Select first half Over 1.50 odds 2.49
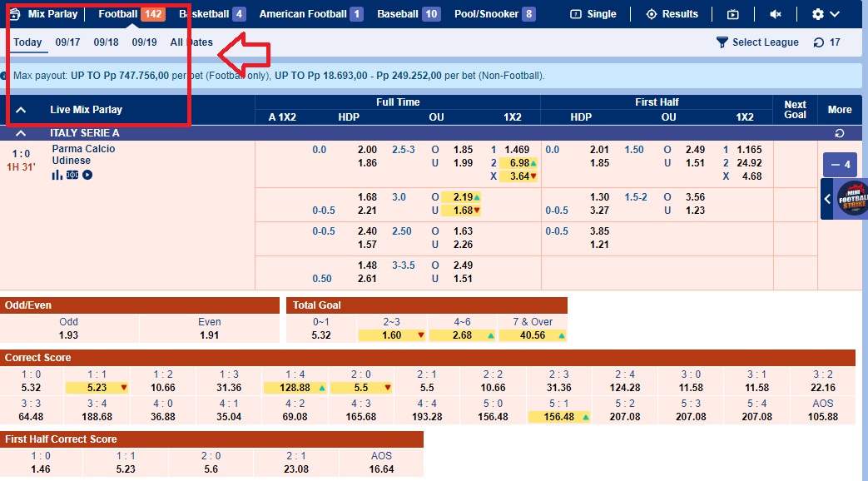Viewport: 868px width, 481px height. click(695, 150)
